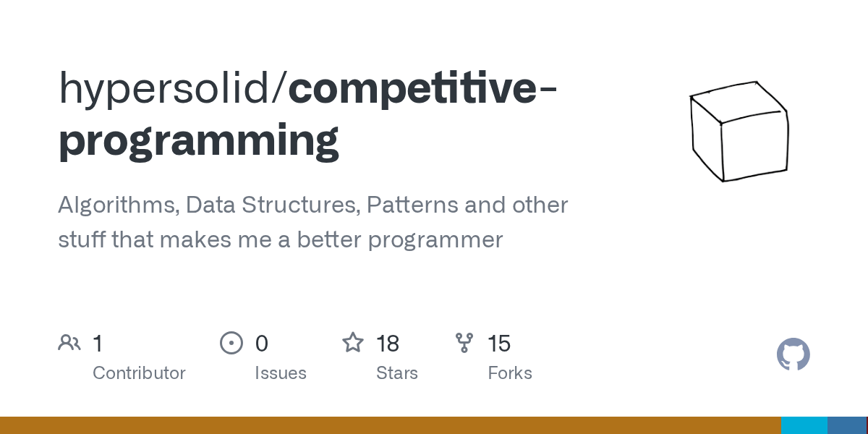The width and height of the screenshot is (868, 434).
Task: Click the star icon
Action: tap(352, 343)
